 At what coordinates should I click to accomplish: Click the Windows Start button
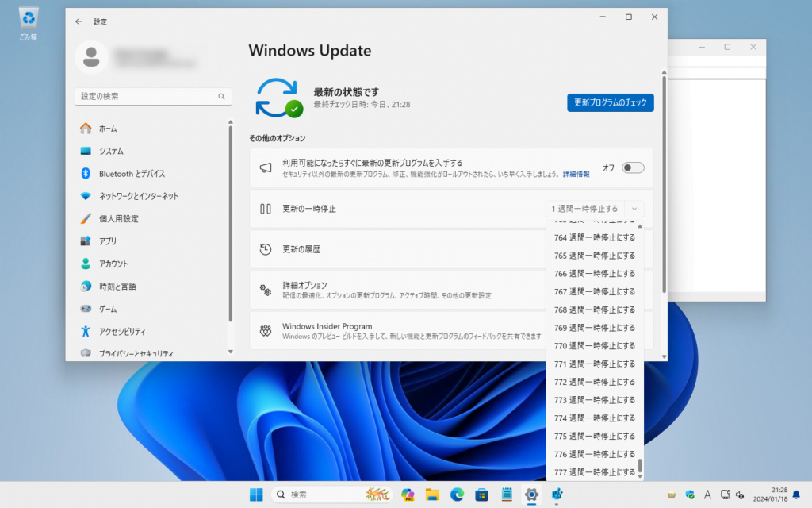257,495
